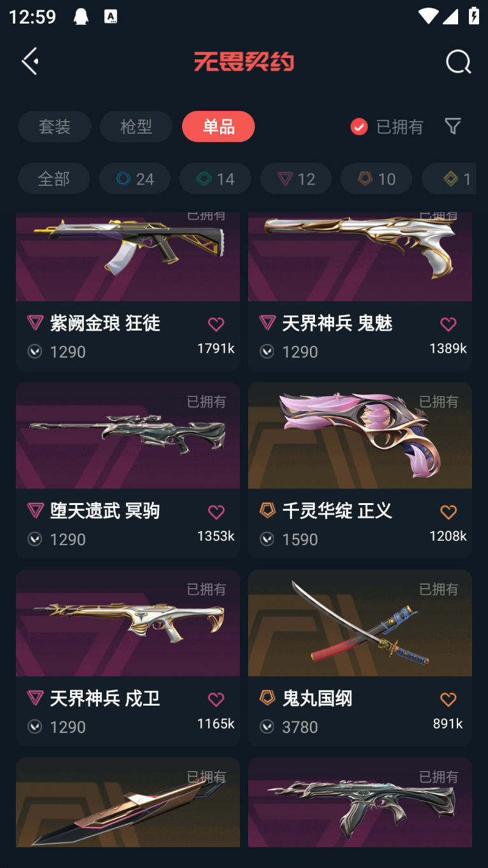Tap heart icon on 千灵华绽 正义

(x=448, y=512)
